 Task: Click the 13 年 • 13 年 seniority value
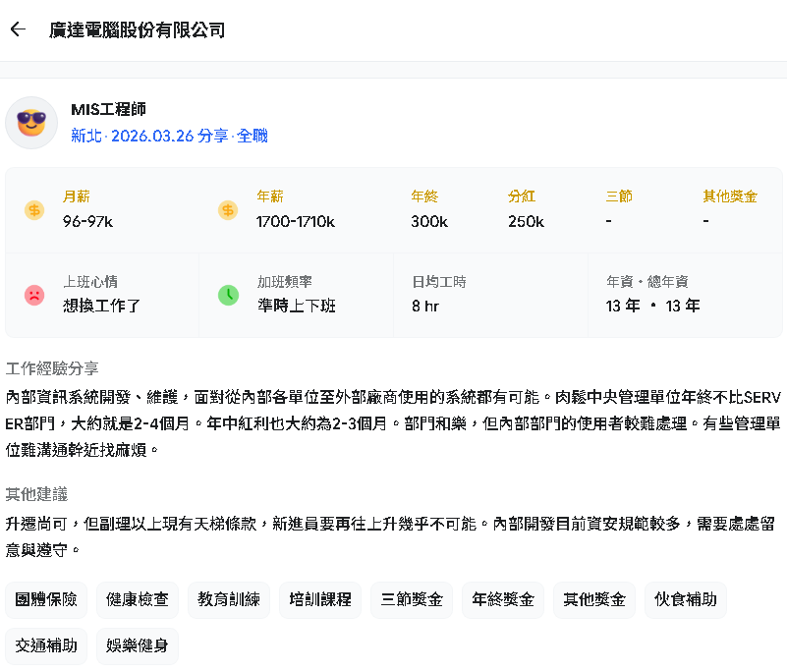pyautogui.click(x=652, y=306)
